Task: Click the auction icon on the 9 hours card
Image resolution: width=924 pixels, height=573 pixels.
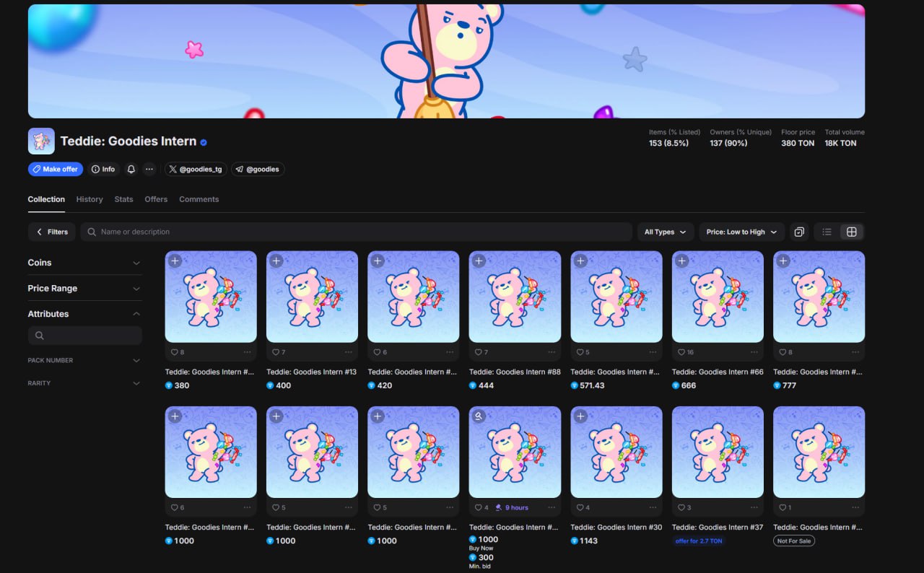Action: click(479, 416)
